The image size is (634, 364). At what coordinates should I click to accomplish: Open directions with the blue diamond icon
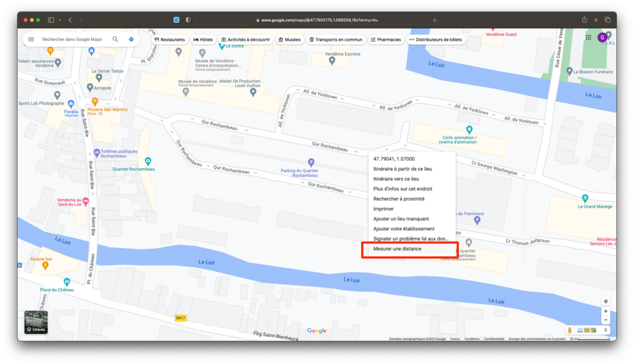tap(131, 40)
